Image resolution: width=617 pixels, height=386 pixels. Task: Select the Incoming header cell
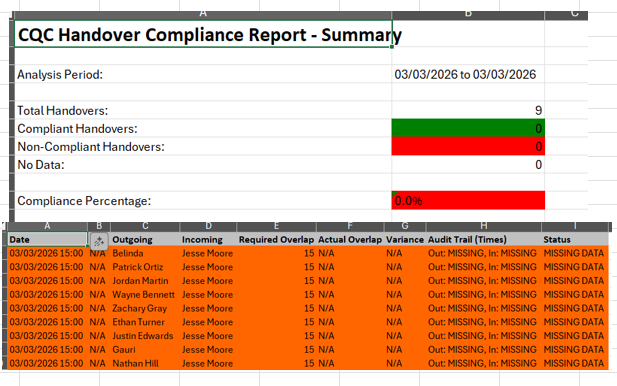pyautogui.click(x=209, y=239)
